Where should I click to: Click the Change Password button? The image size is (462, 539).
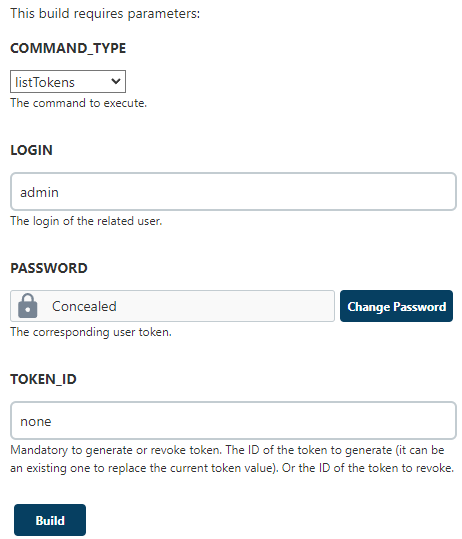coord(396,306)
